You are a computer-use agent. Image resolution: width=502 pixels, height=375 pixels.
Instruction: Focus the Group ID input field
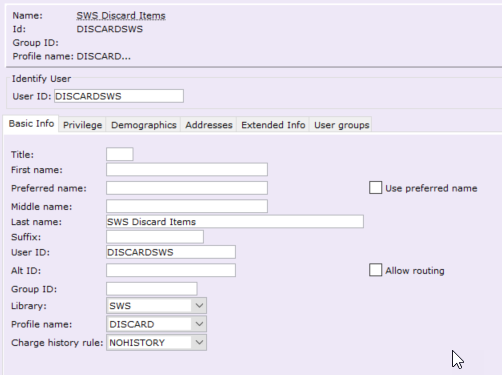pyautogui.click(x=152, y=289)
